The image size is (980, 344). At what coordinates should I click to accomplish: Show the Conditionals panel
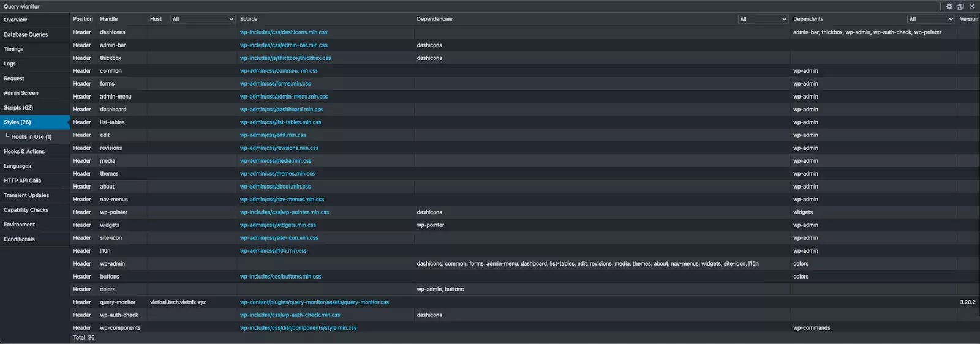pyautogui.click(x=20, y=239)
